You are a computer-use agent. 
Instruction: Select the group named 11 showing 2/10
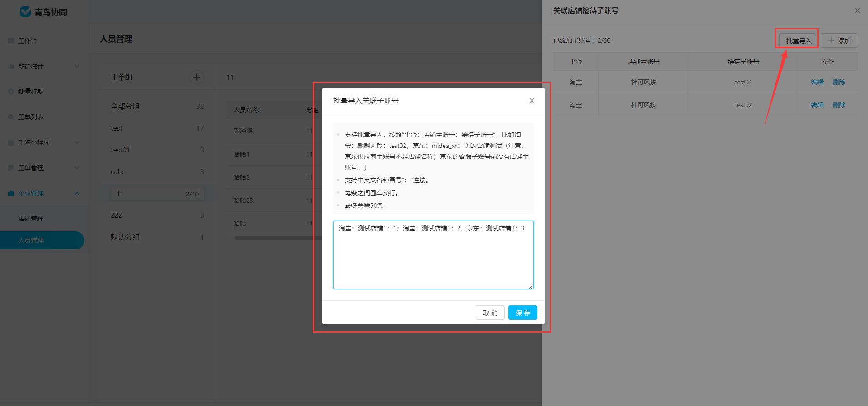point(157,194)
